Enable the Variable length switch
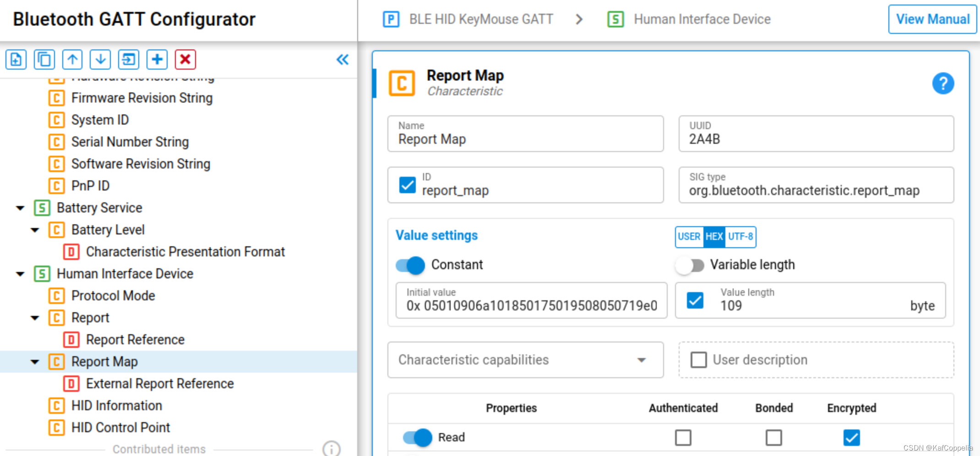The width and height of the screenshot is (980, 456). 690,265
